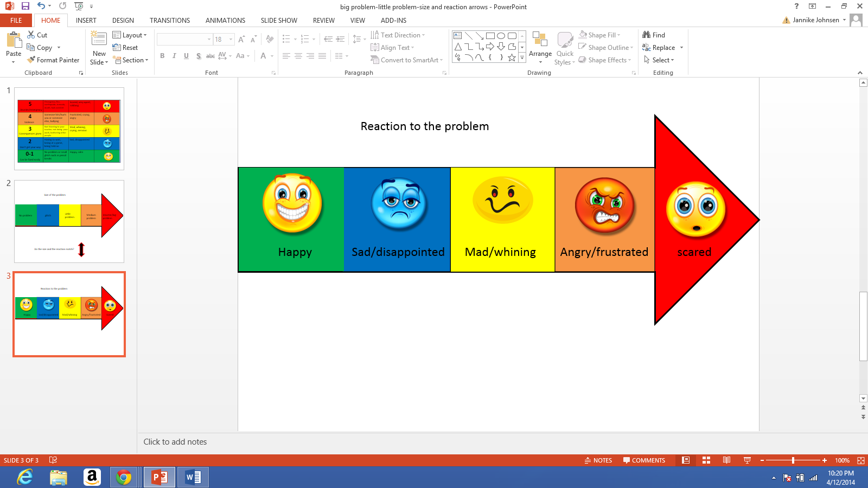Click the zoom out minus button

click(762, 460)
